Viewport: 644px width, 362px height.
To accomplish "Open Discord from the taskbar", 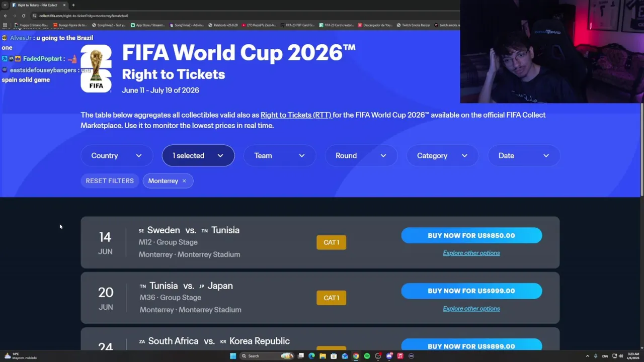I will click(x=389, y=356).
